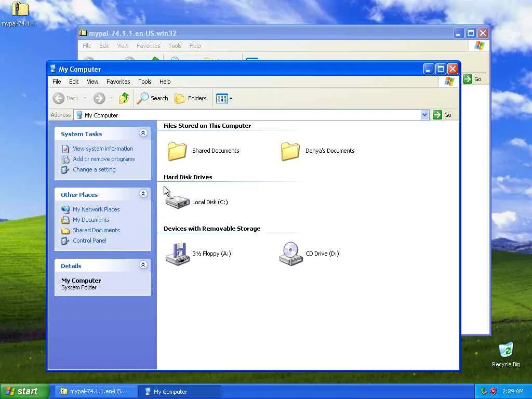
Task: Collapse the Details panel
Action: 143,265
